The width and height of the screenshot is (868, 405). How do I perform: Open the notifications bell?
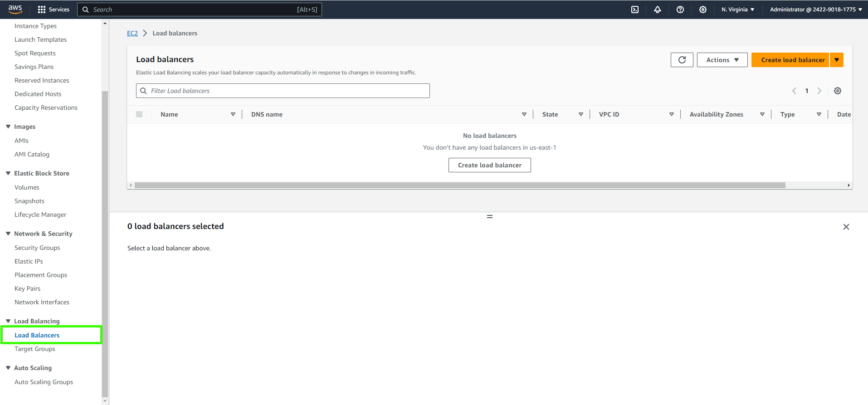pos(658,10)
